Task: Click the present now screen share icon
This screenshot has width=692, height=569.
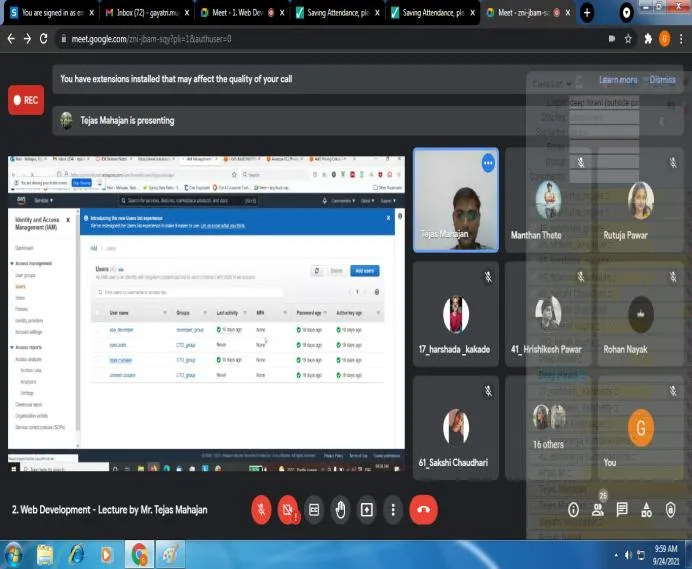Action: click(367, 510)
